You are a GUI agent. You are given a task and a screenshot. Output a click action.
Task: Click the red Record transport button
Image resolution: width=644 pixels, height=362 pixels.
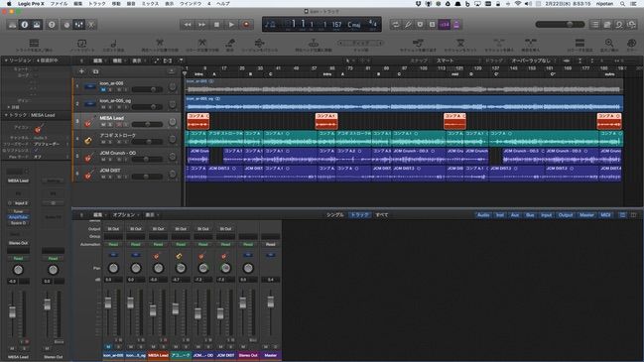tap(246, 25)
